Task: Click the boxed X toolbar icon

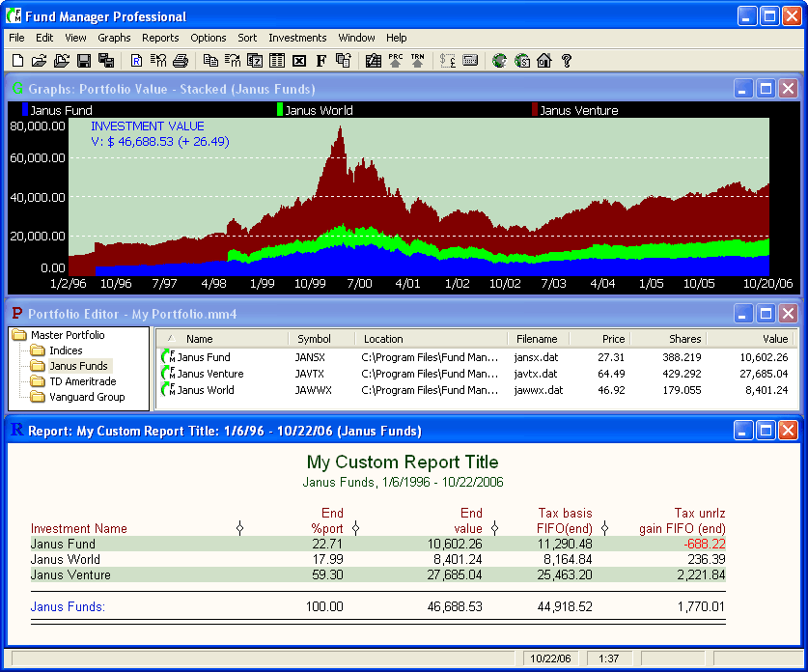Action: pos(299,61)
